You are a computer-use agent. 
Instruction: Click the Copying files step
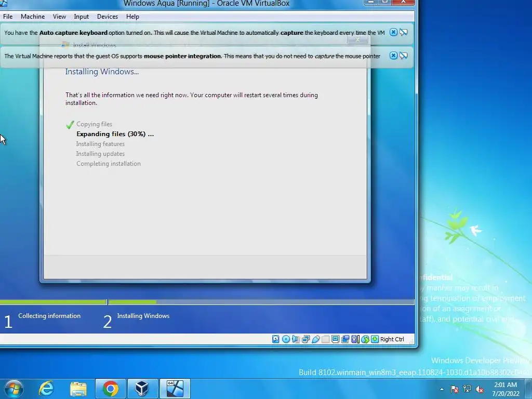94,124
